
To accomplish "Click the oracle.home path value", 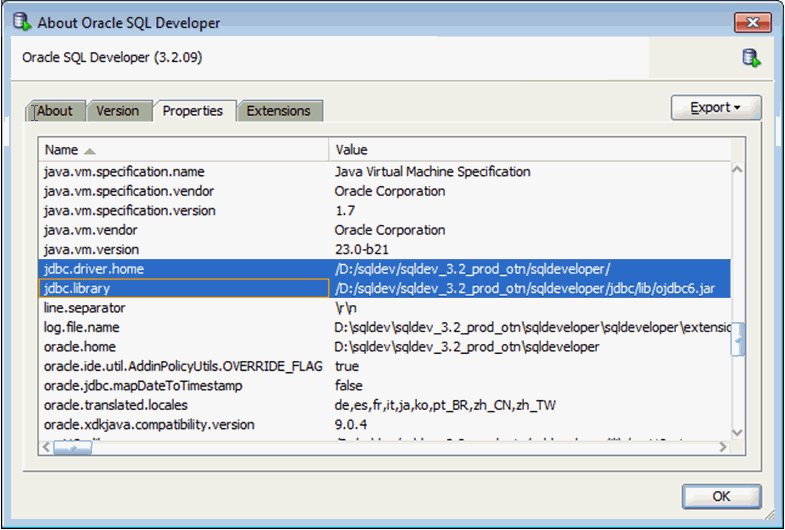I will [467, 347].
